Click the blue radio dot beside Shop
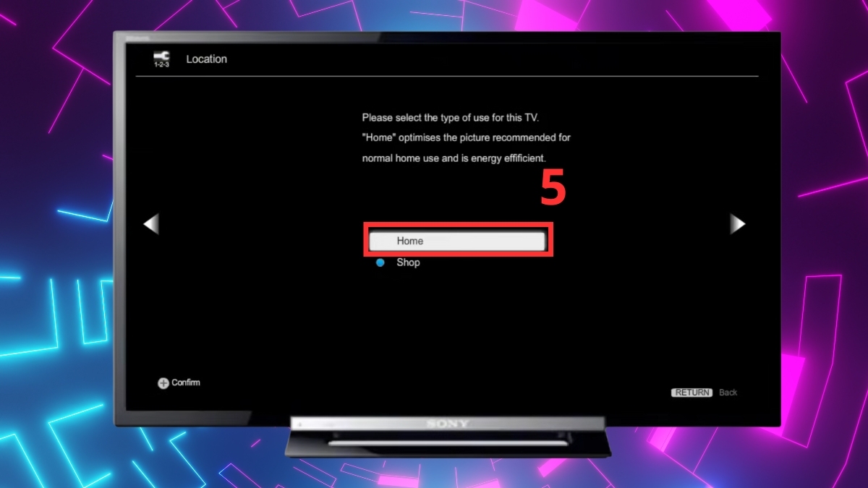The width and height of the screenshot is (868, 488). (x=380, y=263)
